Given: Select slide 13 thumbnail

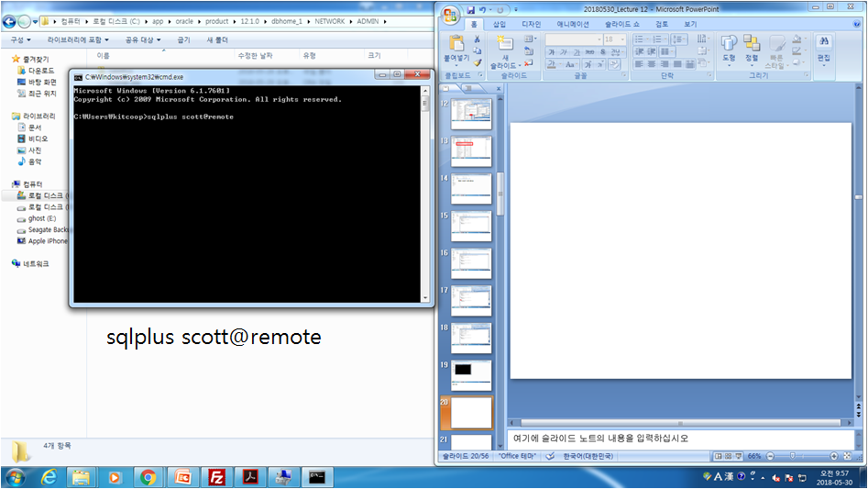Looking at the screenshot, I should [x=471, y=150].
